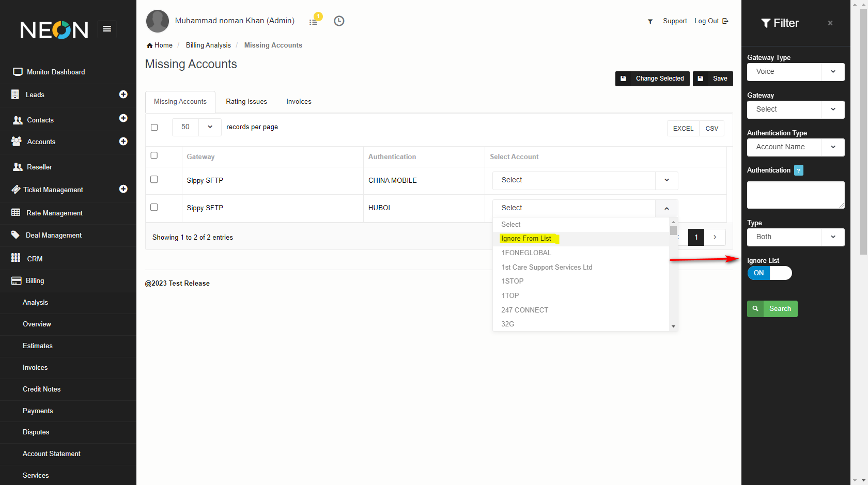Turn off the Ignore List toggle

click(x=769, y=273)
